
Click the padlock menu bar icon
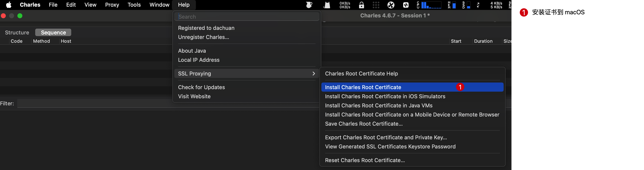[362, 5]
